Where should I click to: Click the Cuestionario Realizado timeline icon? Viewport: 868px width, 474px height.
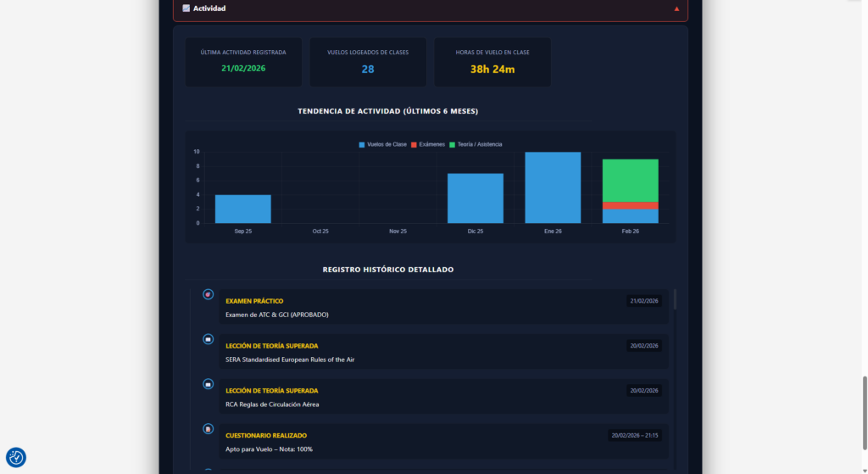(208, 429)
